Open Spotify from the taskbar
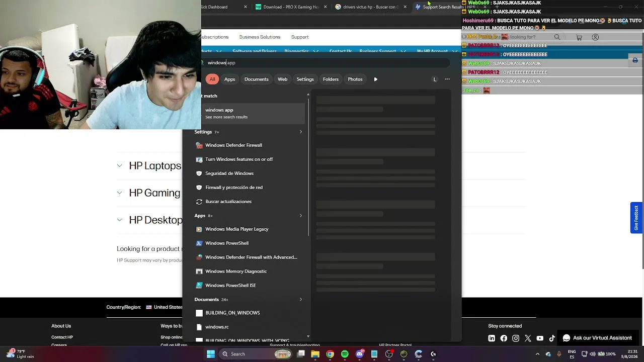The height and width of the screenshot is (362, 644). point(345,354)
